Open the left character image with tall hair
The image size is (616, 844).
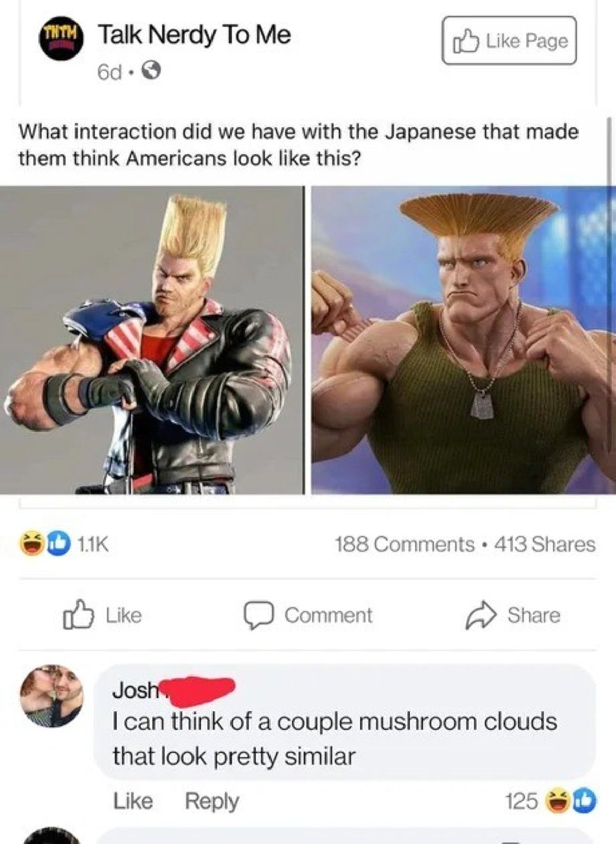152,340
